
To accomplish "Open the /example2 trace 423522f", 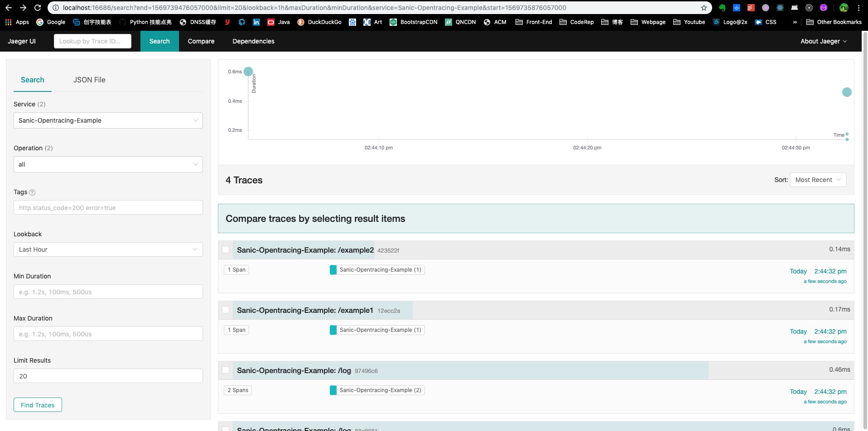I will (x=544, y=250).
